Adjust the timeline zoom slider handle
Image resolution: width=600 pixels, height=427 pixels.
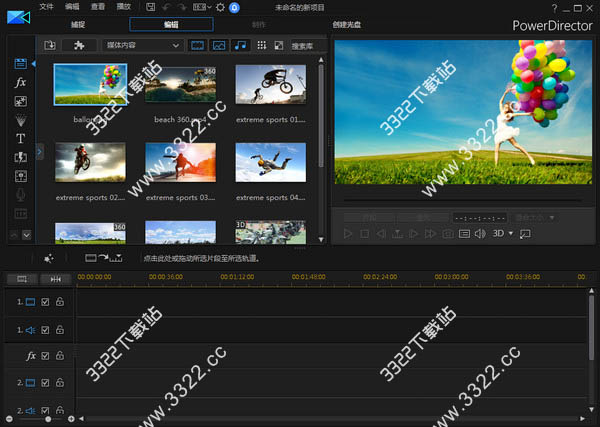point(48,419)
